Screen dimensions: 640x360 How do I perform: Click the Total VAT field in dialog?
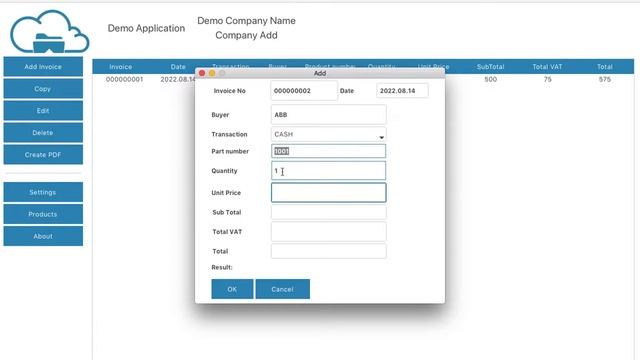tap(329, 231)
